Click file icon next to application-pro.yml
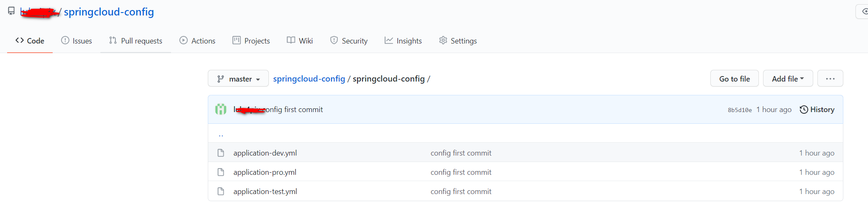 click(221, 172)
